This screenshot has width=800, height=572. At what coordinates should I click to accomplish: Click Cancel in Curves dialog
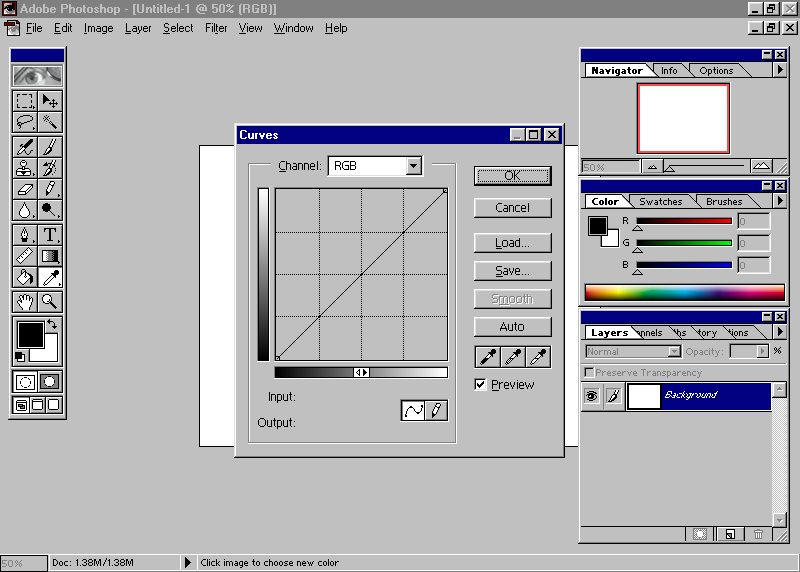click(512, 208)
